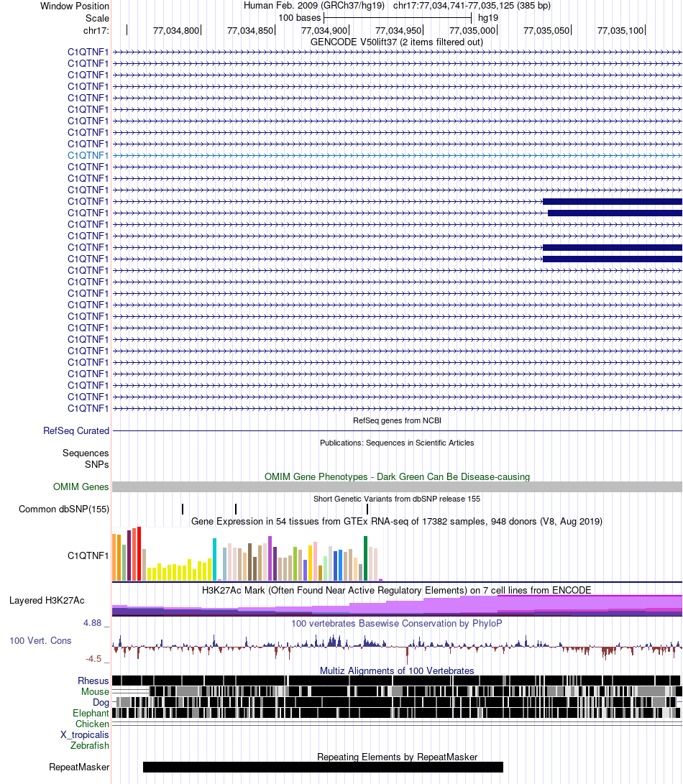Click the 100 Vert. Cons label
Screen dimensions: 683x784
40,640
